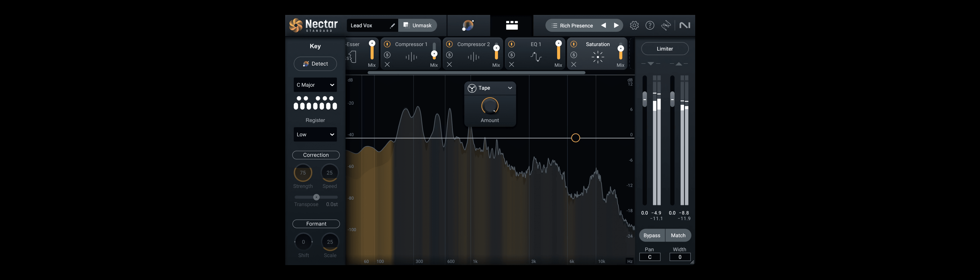The width and height of the screenshot is (980, 280).
Task: Select the Compressor 1 waveform icon
Action: tap(411, 57)
